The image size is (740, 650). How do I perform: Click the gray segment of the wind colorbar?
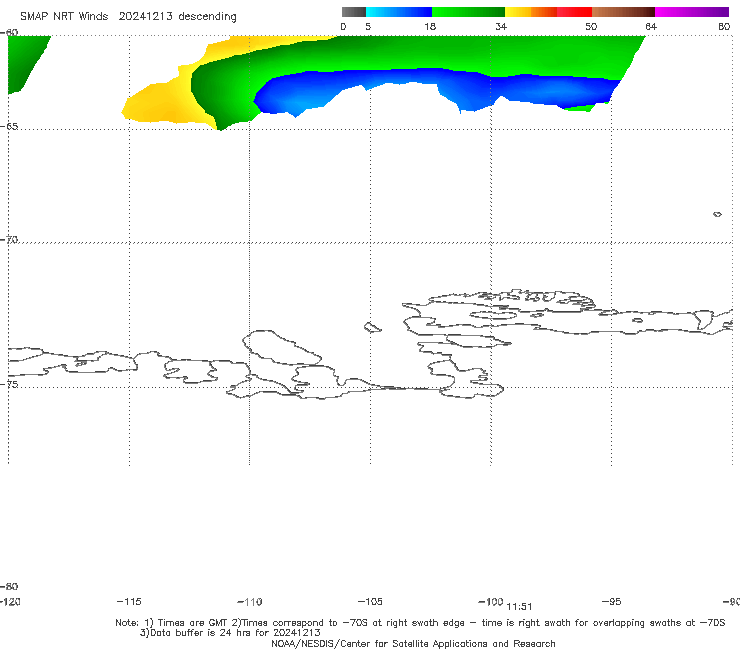point(354,12)
